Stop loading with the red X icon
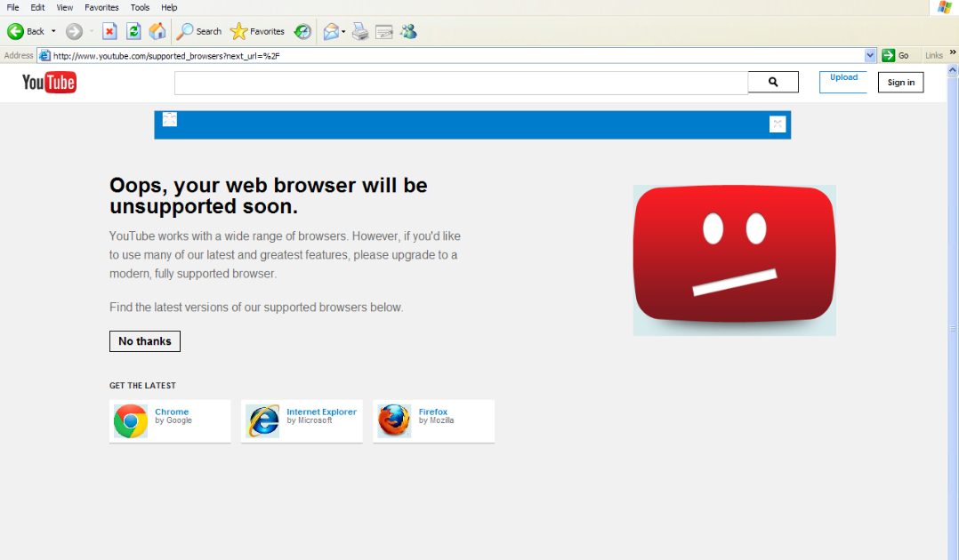959x560 pixels. (x=109, y=31)
